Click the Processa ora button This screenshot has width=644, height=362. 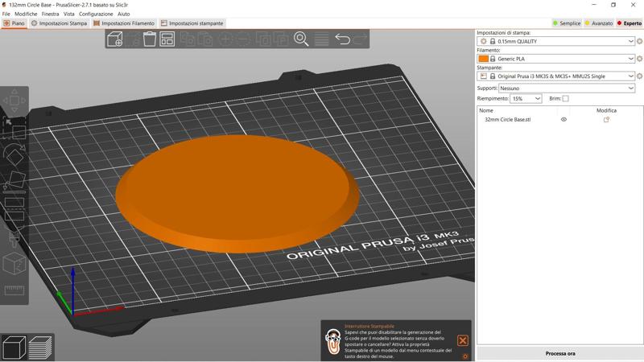[x=559, y=353]
